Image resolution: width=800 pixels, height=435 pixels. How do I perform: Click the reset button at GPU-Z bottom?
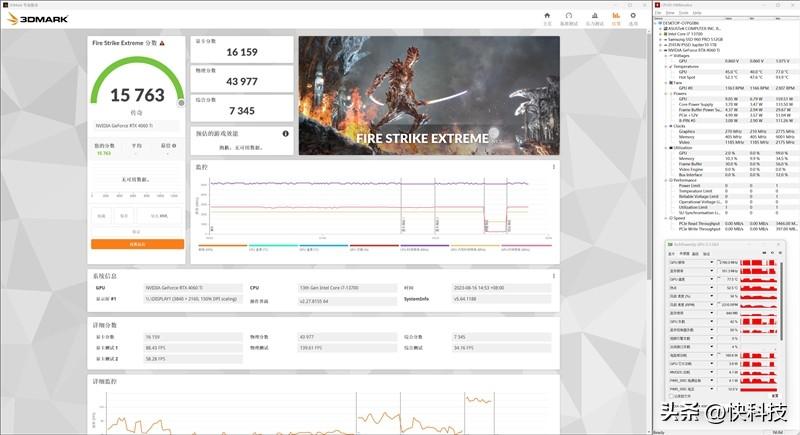(775, 396)
